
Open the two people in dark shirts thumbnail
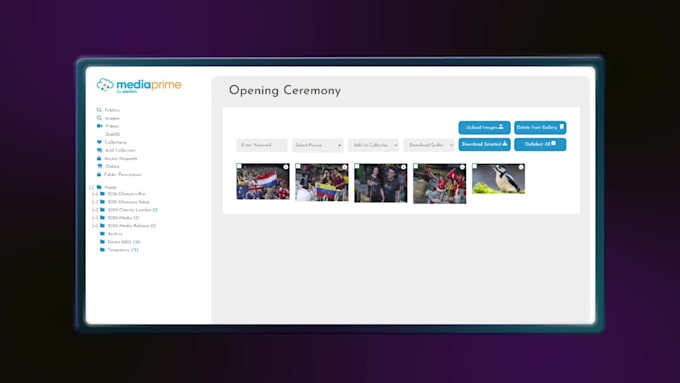(x=381, y=183)
